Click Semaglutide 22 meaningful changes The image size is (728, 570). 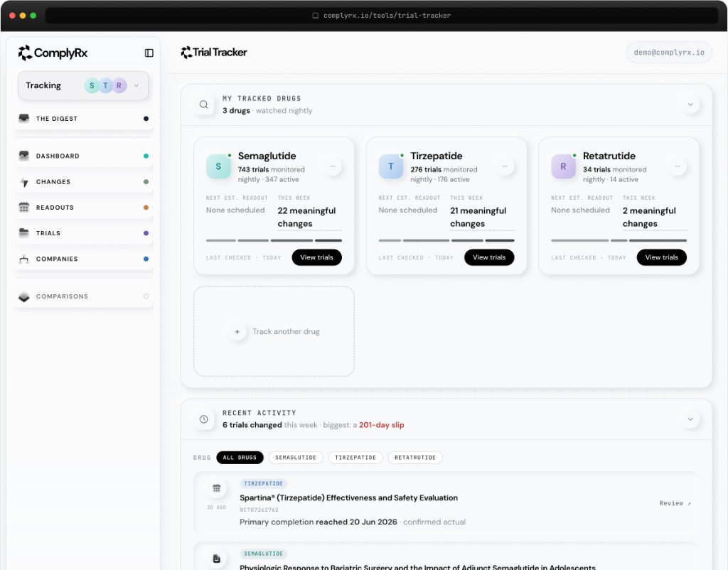pyautogui.click(x=310, y=217)
